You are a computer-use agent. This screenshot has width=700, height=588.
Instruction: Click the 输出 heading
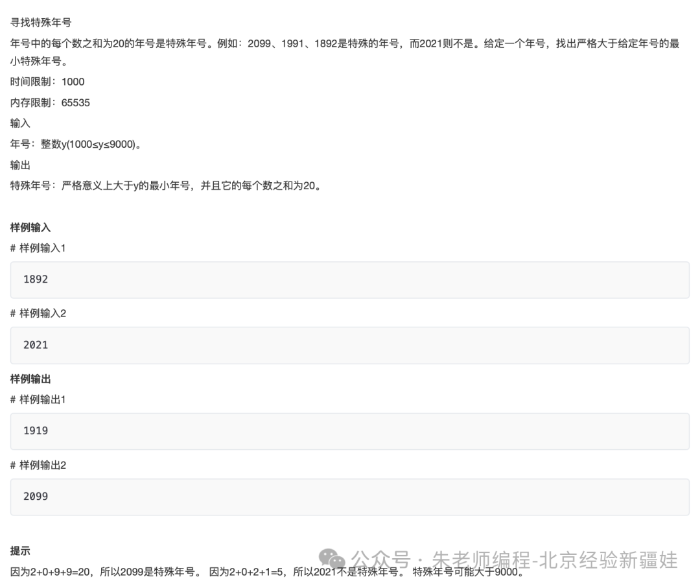pyautogui.click(x=20, y=165)
